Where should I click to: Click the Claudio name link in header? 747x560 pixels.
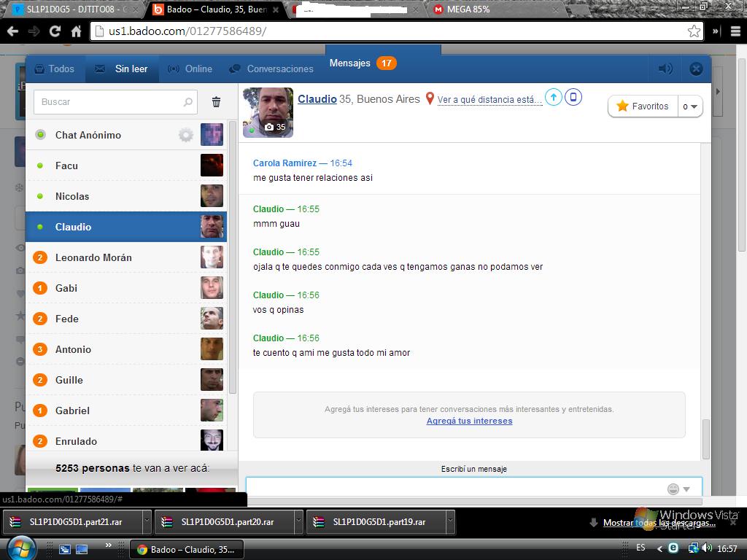point(317,99)
